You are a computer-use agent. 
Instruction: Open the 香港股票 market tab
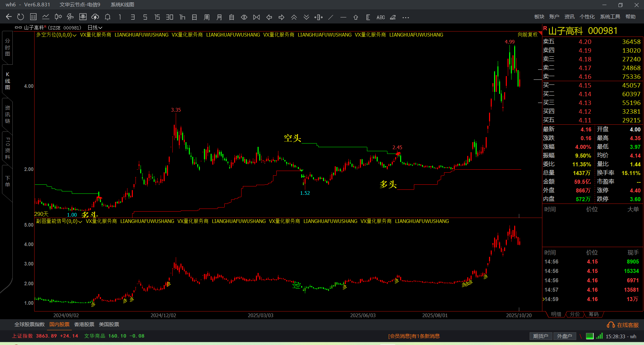84,325
